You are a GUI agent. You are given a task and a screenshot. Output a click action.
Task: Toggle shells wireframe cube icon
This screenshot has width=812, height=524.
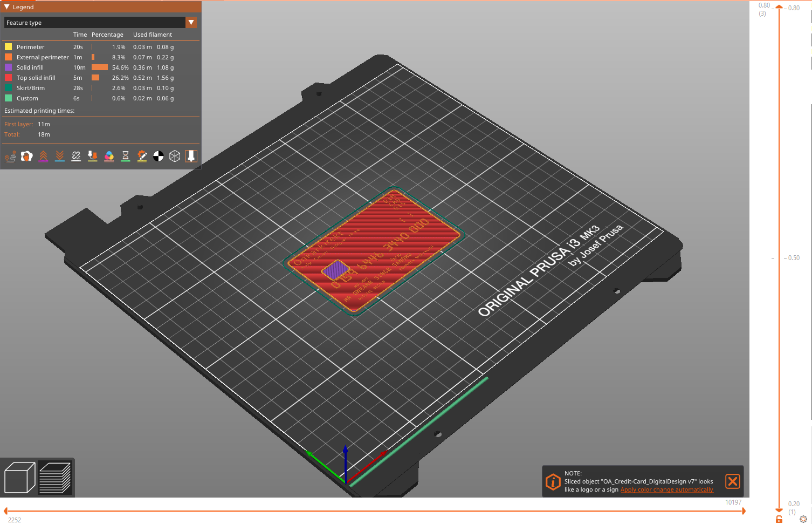(x=175, y=156)
